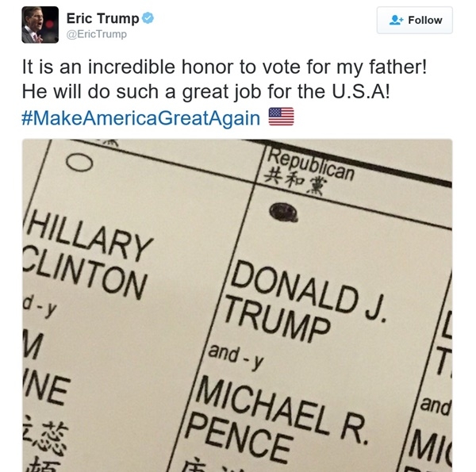Screen dimensions: 476x472
Task: Open the #MakeAmericaGreatAgain hashtag
Action: coord(141,118)
